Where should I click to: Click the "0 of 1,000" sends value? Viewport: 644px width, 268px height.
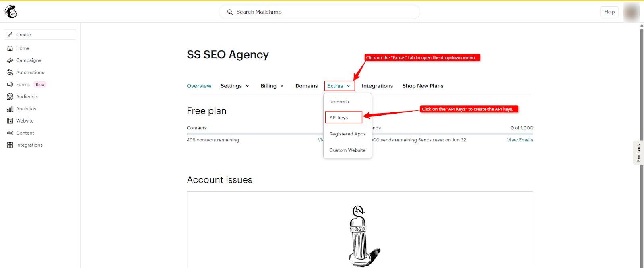pos(522,128)
